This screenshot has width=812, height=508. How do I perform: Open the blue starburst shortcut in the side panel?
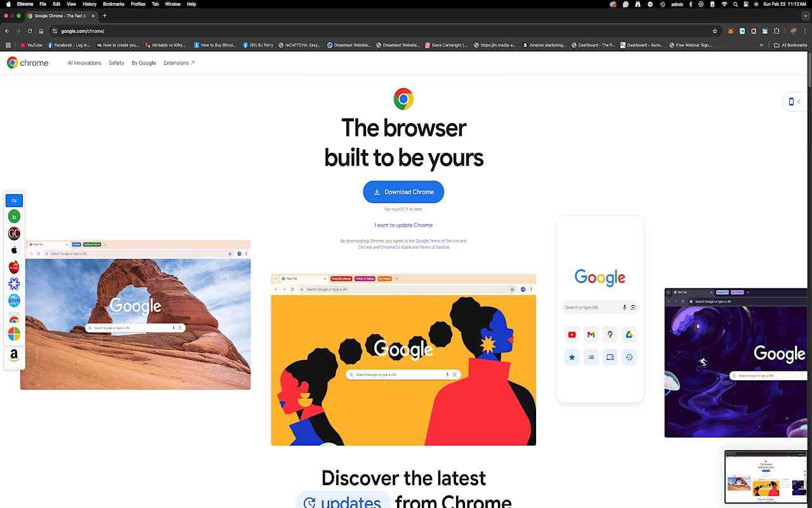point(14,284)
